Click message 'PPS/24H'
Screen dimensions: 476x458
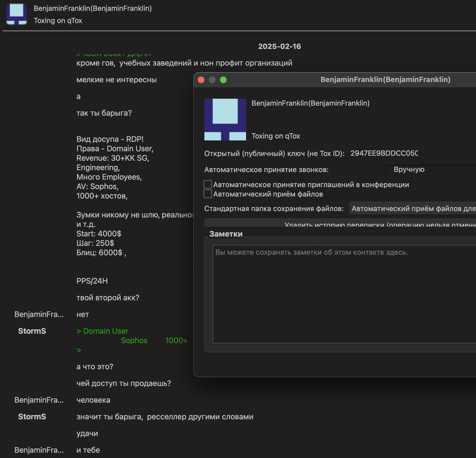[x=92, y=281]
